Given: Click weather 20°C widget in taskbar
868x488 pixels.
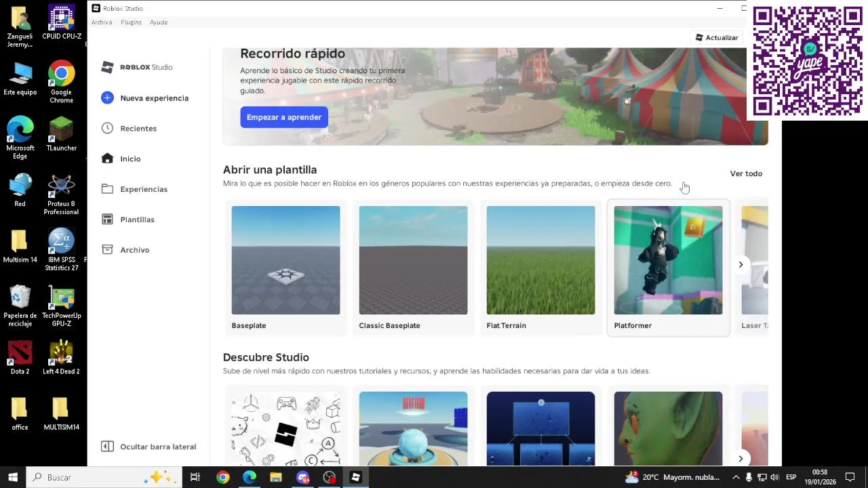Looking at the screenshot, I should pyautogui.click(x=672, y=477).
